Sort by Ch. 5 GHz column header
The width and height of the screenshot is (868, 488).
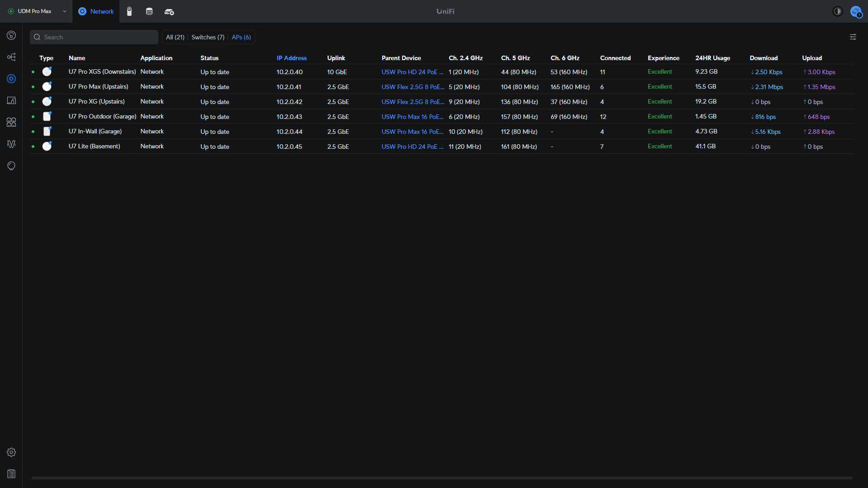515,58
